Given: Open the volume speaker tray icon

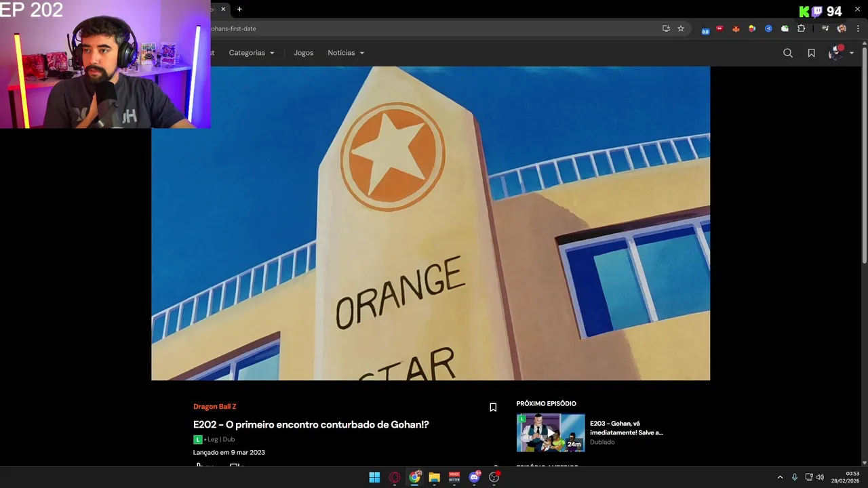Looking at the screenshot, I should [x=820, y=477].
